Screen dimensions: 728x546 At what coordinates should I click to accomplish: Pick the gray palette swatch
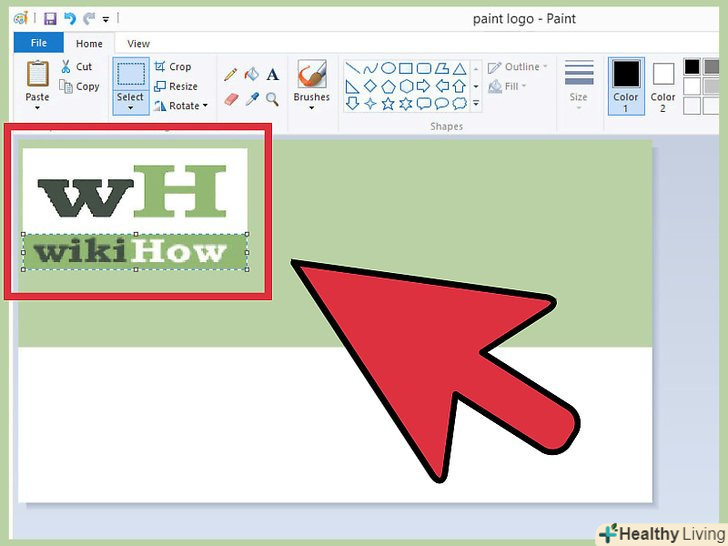[711, 67]
